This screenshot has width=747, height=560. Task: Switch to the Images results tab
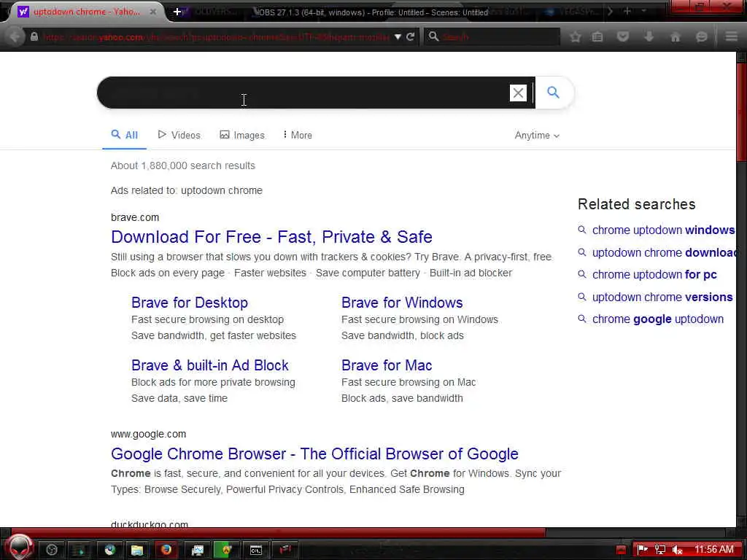coord(242,135)
